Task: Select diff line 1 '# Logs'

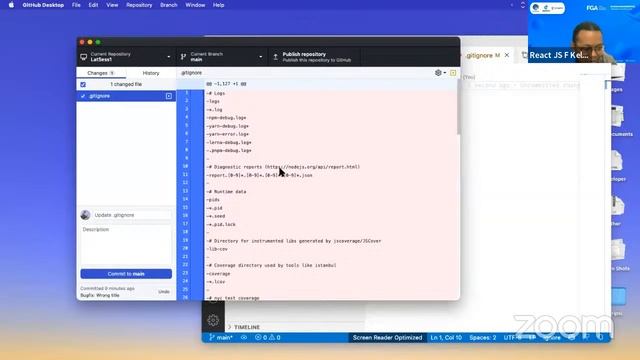Action: (x=216, y=93)
